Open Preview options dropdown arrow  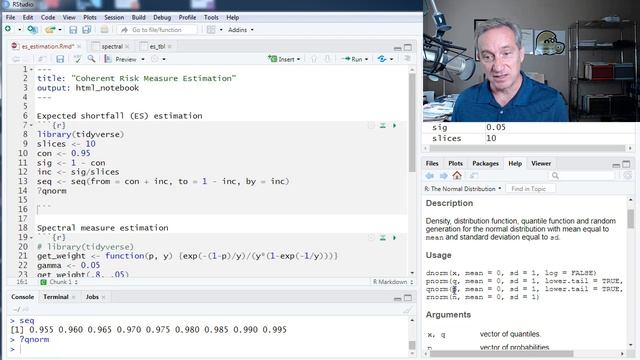point(143,59)
